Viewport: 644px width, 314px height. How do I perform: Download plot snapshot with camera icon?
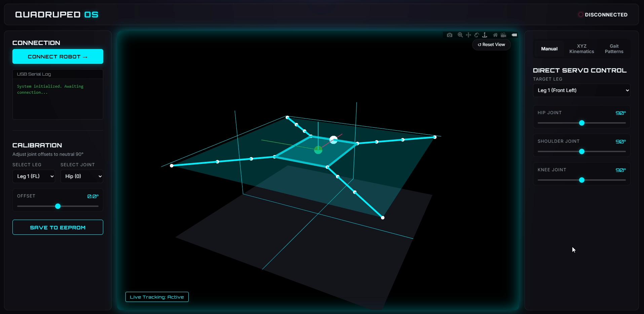point(450,35)
